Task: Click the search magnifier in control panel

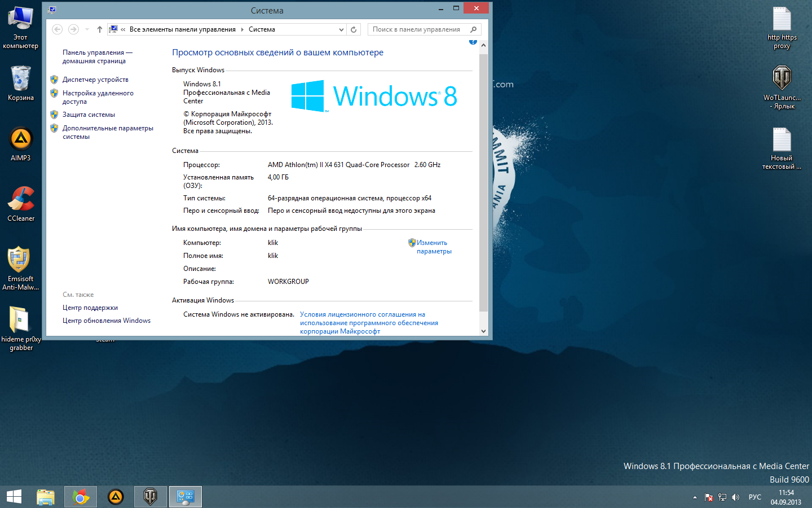Action: tap(474, 29)
